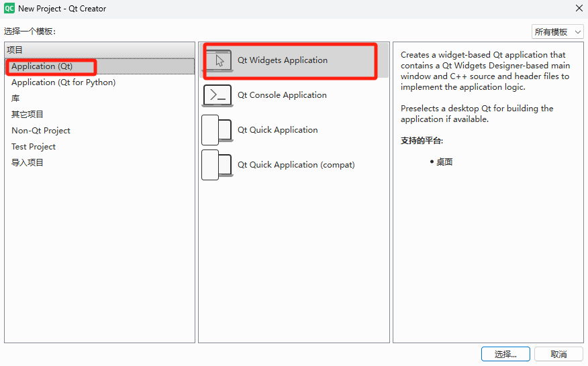Click the 取消 button

558,354
